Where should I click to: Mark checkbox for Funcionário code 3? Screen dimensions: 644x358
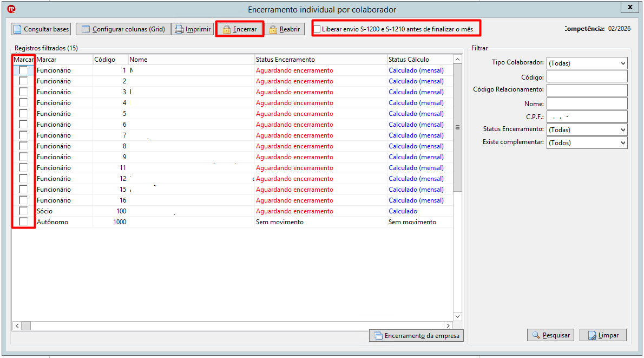23,92
